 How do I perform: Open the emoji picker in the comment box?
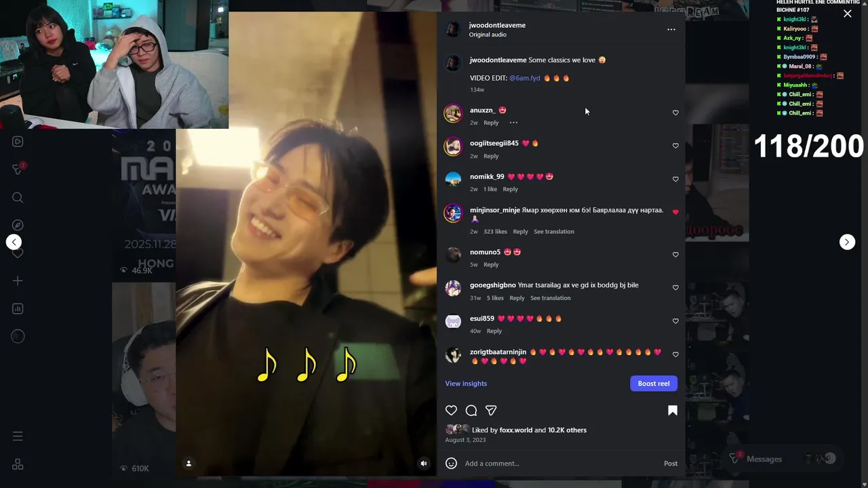[451, 464]
